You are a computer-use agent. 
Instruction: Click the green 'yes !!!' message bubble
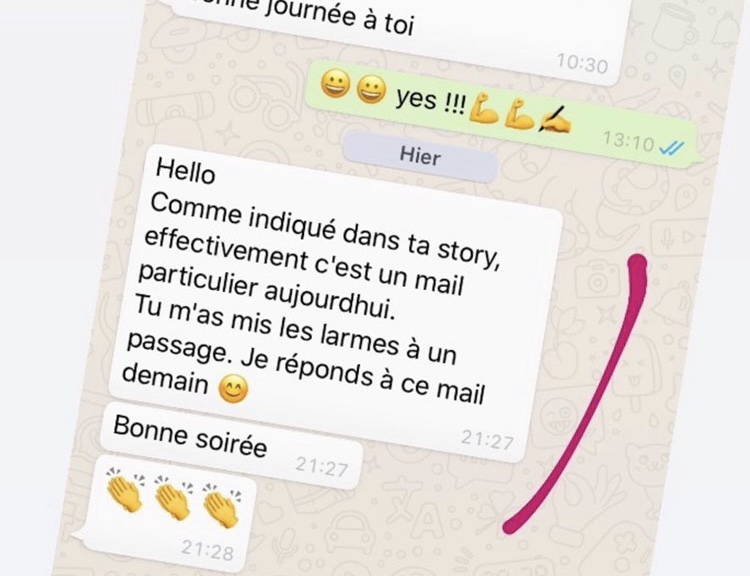pos(502,114)
